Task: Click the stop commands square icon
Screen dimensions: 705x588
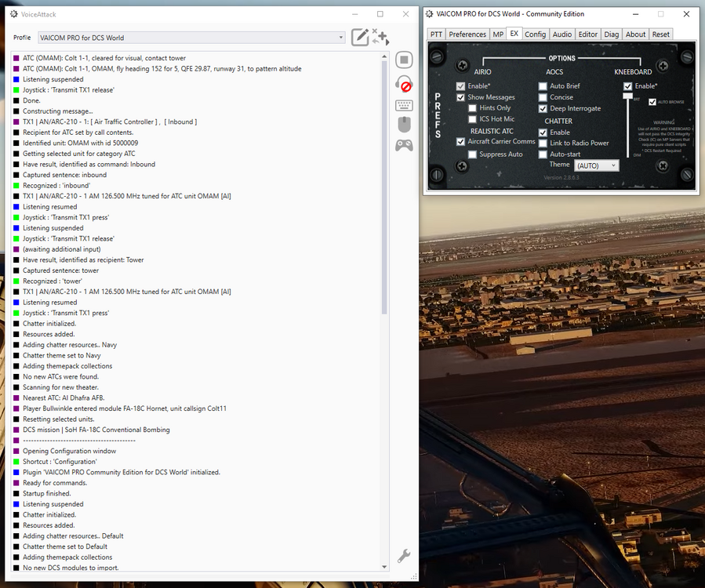Action: click(404, 60)
